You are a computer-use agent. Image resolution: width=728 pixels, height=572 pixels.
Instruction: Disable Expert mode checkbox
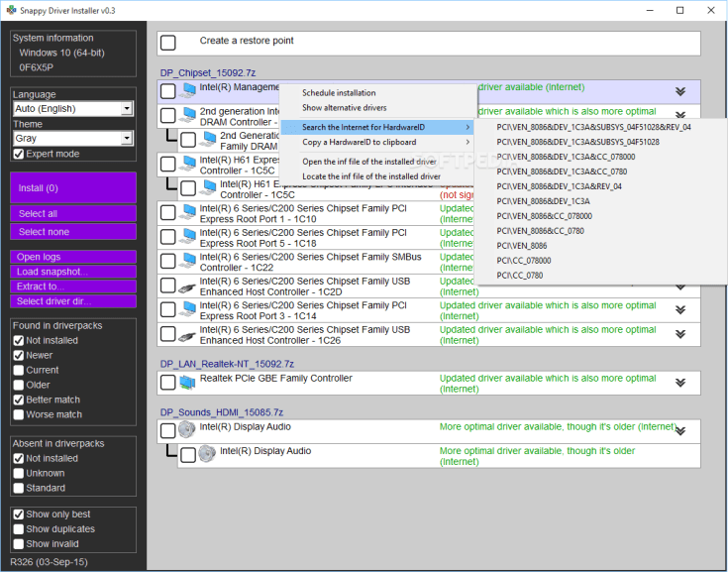tap(19, 154)
